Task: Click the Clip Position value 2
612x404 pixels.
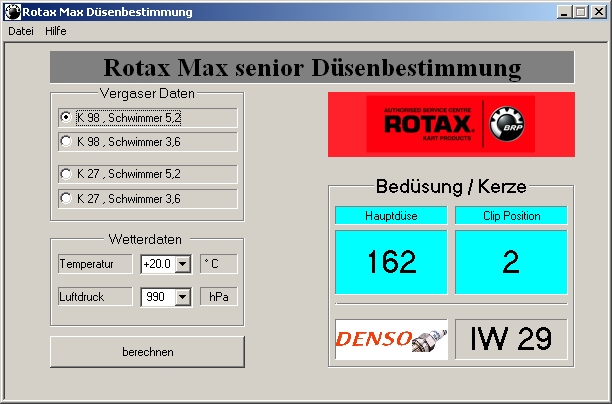Action: pyautogui.click(x=511, y=262)
